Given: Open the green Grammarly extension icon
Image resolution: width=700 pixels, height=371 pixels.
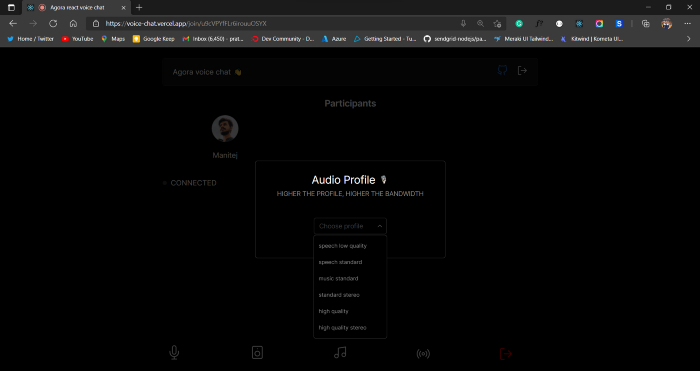Looking at the screenshot, I should pos(519,24).
